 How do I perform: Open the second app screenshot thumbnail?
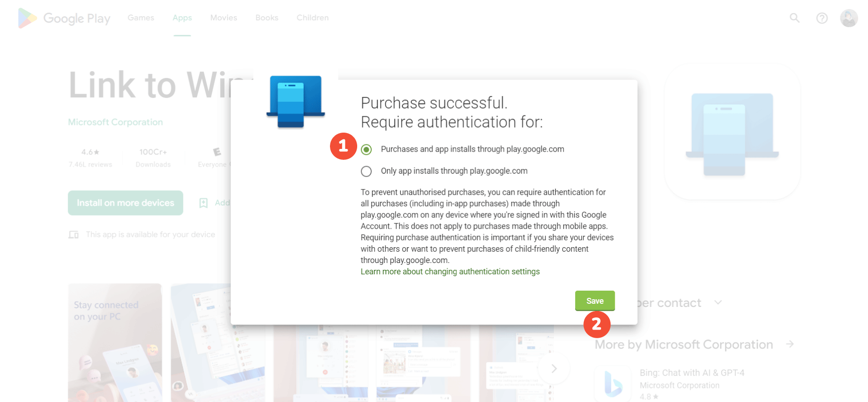(218, 343)
